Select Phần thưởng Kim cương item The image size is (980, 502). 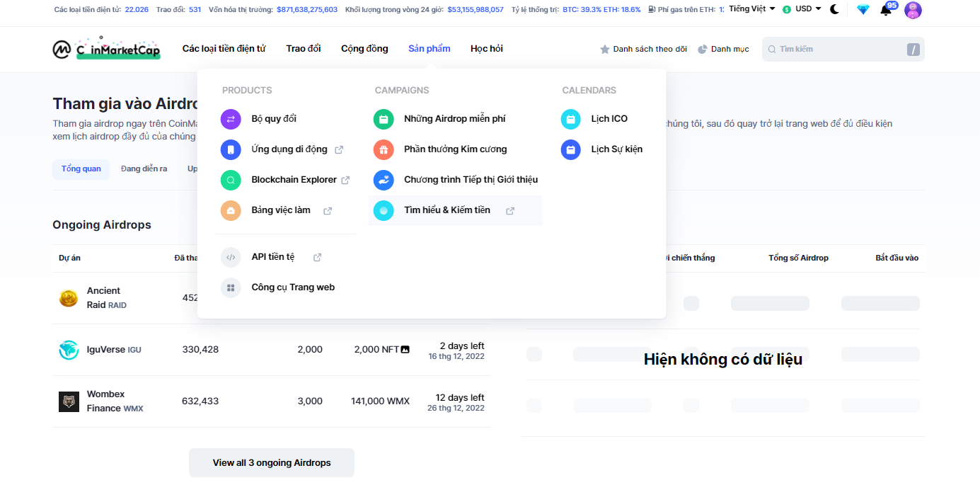(x=455, y=149)
